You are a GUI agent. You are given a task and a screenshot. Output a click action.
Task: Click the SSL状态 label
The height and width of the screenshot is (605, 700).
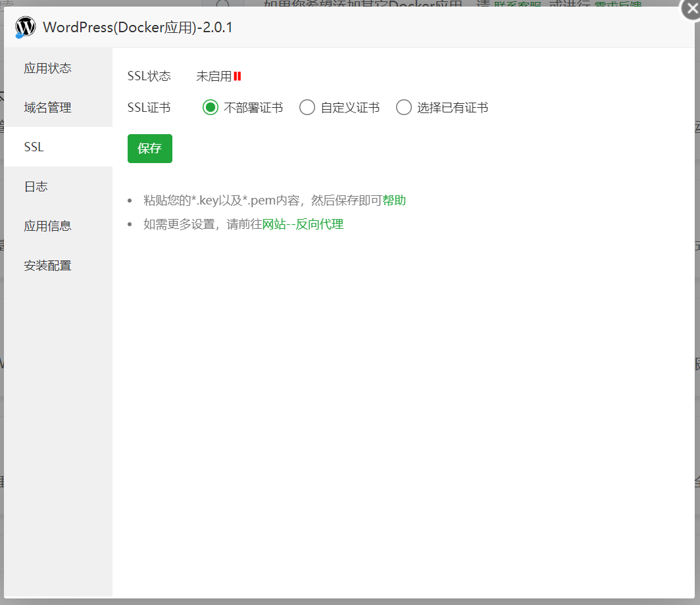click(149, 76)
